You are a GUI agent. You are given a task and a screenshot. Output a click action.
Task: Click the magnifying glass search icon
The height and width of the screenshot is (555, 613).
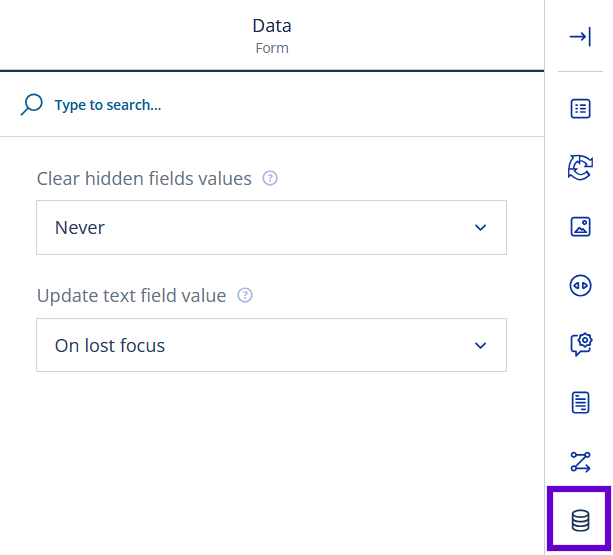[31, 104]
